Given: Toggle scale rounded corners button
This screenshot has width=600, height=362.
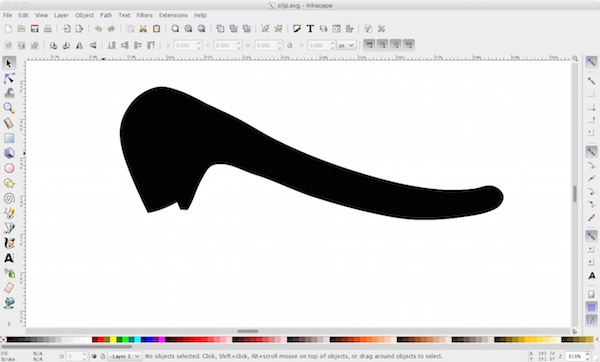Looking at the screenshot, I should coord(383,45).
